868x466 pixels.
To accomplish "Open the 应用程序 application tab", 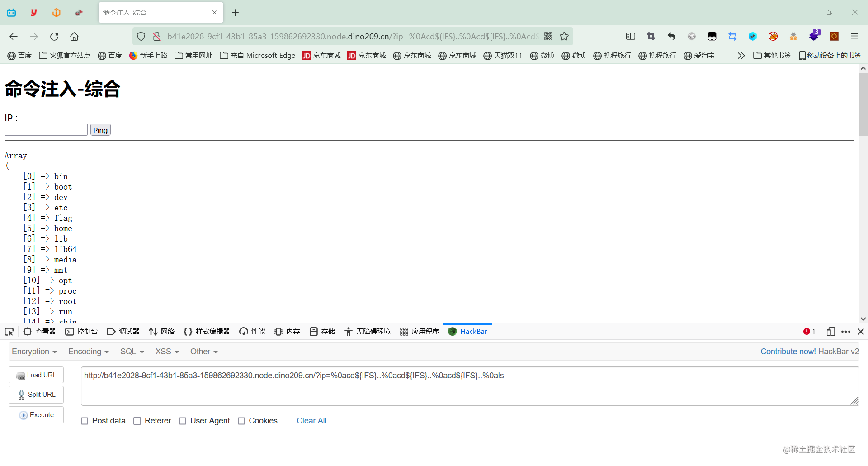I will pos(419,332).
